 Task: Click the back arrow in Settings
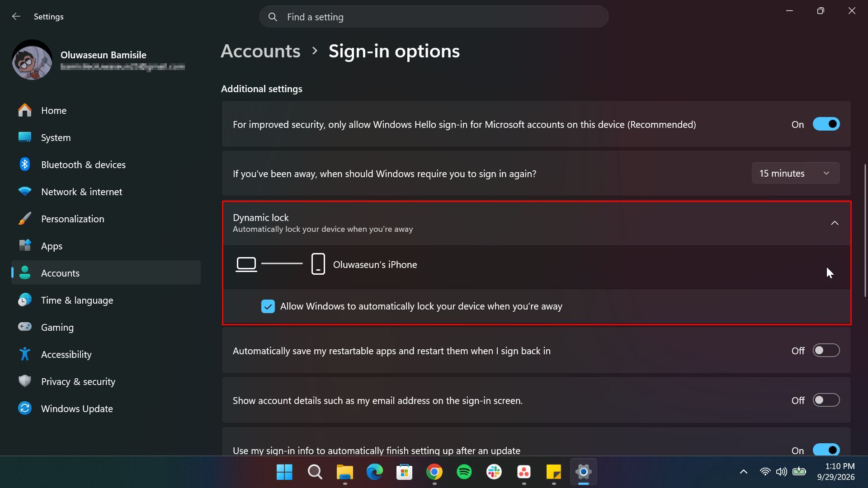16,17
